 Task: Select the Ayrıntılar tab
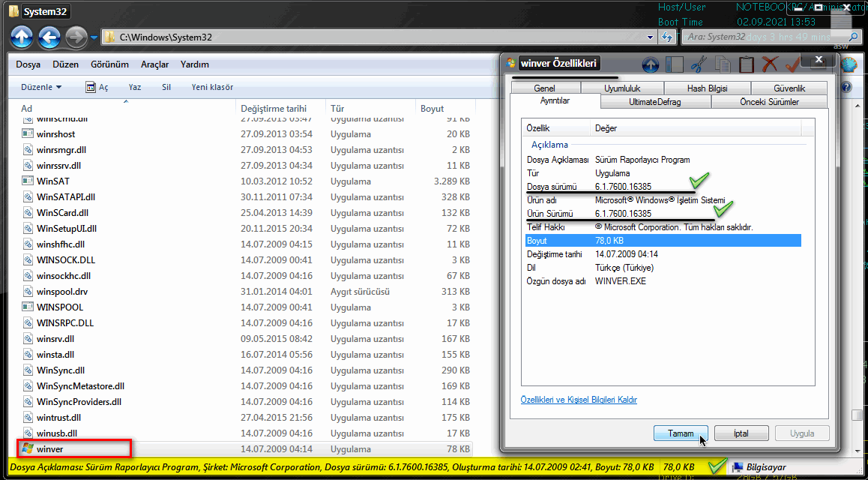555,101
